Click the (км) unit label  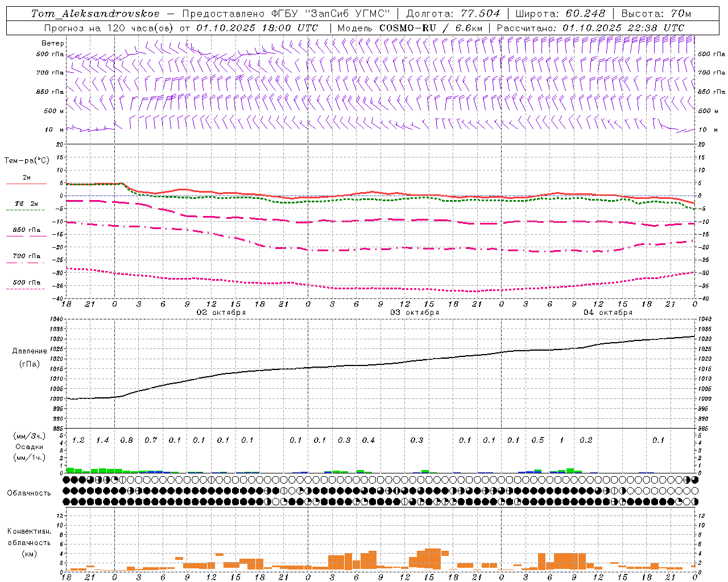pos(29,554)
